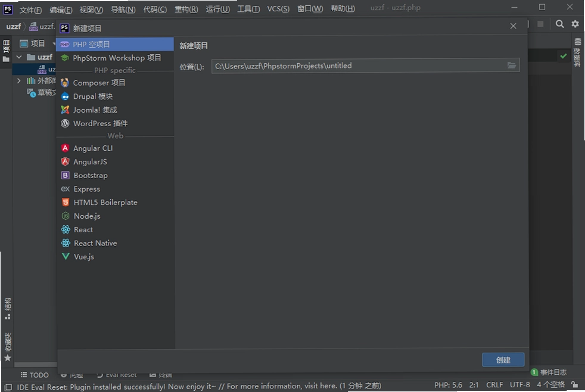The width and height of the screenshot is (585, 392).
Task: Collapse the uzzf project folder
Action: click(x=19, y=57)
